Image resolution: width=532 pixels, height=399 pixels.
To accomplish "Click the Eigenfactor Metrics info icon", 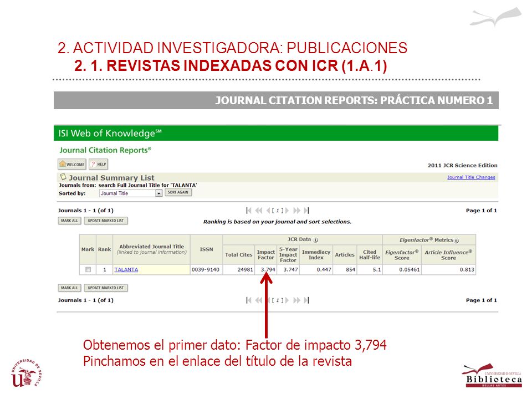I will coord(457,241).
